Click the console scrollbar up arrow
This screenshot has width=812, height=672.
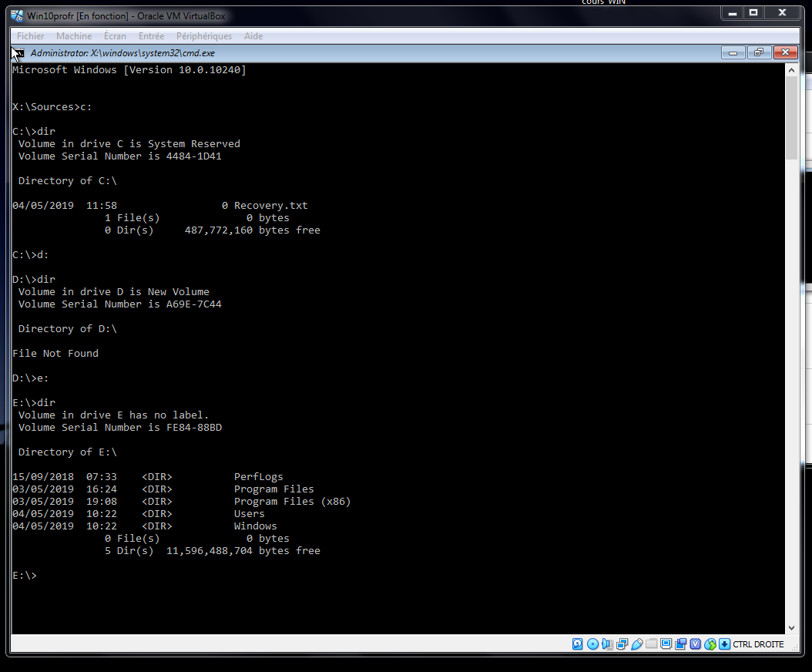791,70
